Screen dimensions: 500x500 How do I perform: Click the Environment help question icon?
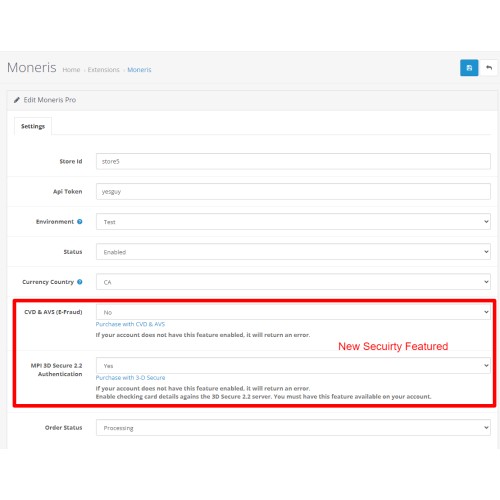point(80,222)
